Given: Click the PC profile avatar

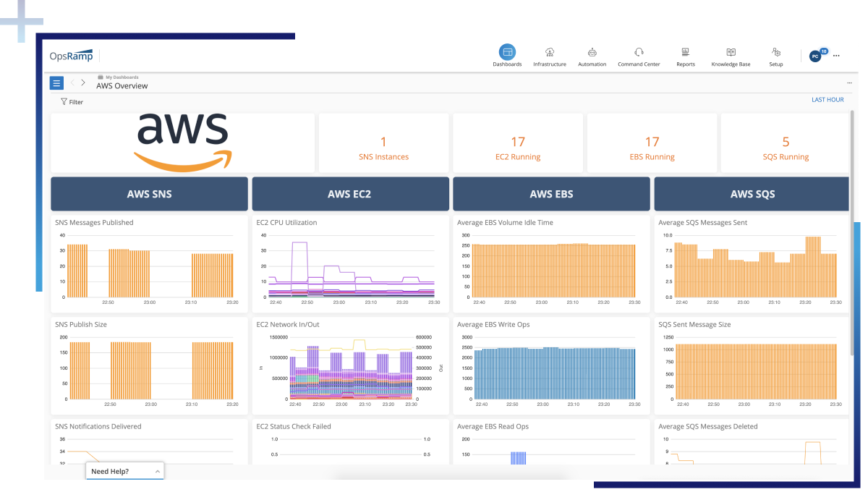Looking at the screenshot, I should click(x=815, y=56).
